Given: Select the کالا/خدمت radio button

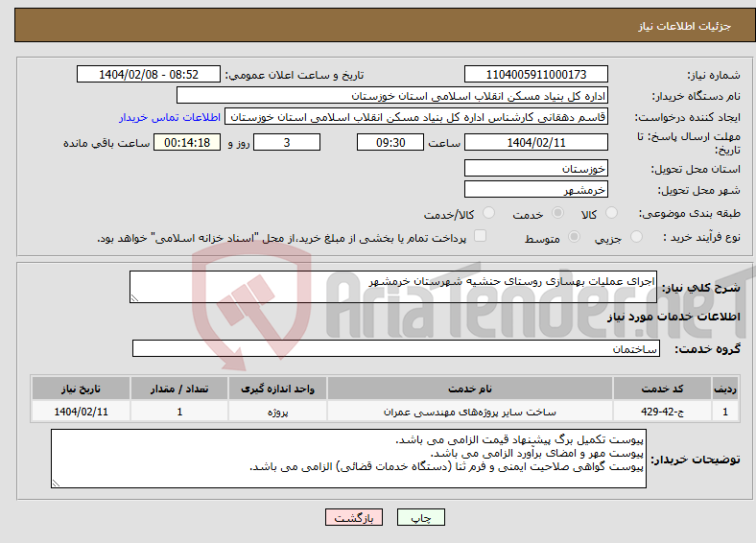Looking at the screenshot, I should tap(488, 213).
